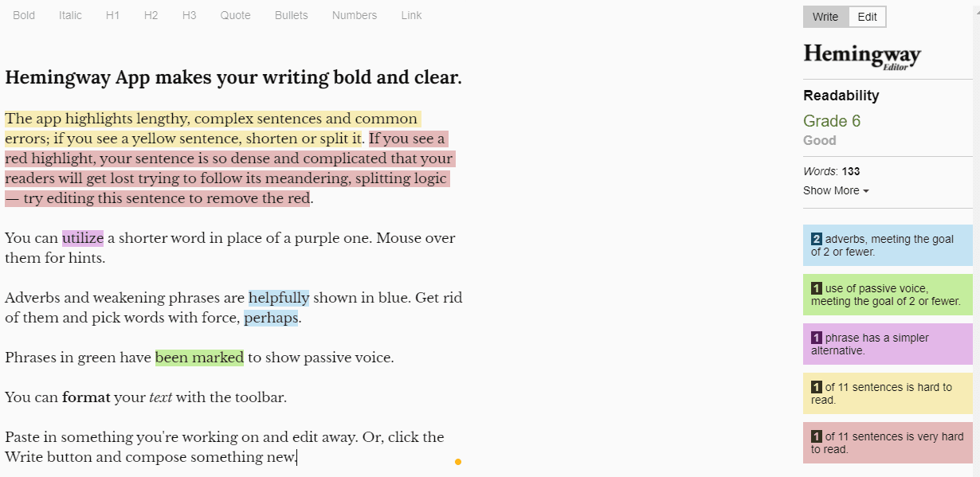This screenshot has width=980, height=477.
Task: Set the H1 heading style
Action: click(112, 15)
